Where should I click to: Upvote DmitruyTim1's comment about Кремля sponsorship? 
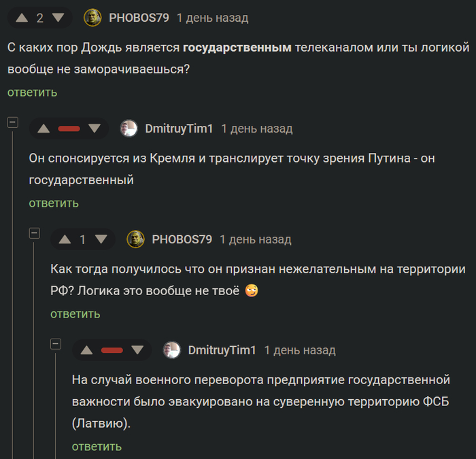coord(44,129)
